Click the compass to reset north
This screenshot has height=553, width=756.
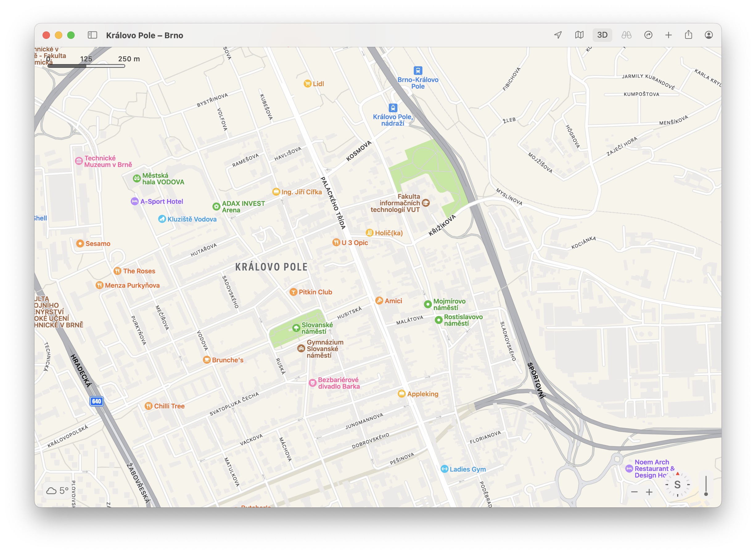point(677,485)
